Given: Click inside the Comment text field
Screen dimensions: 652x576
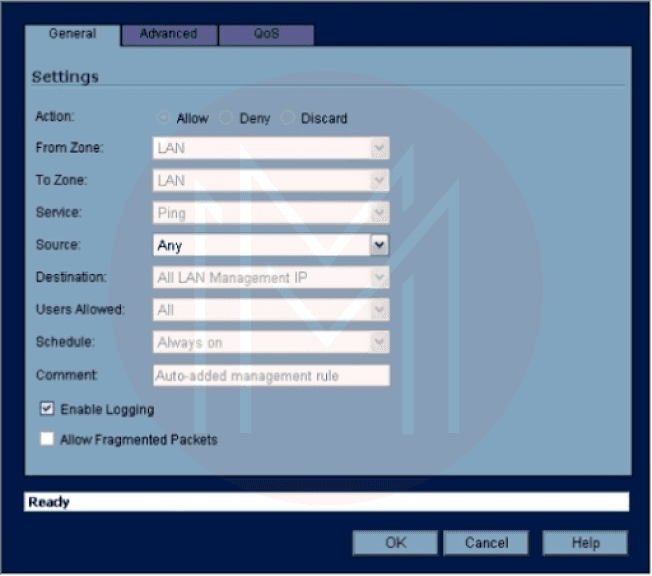Looking at the screenshot, I should pyautogui.click(x=270, y=375).
